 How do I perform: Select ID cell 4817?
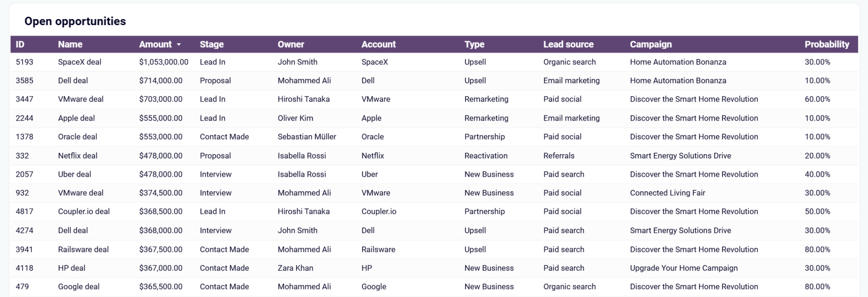point(25,212)
